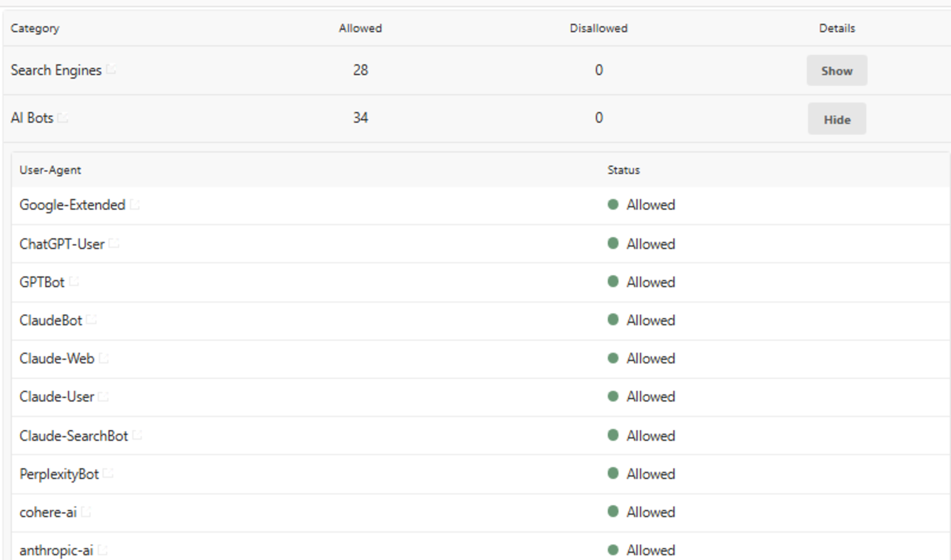Click the Allowed column header
Viewport: 951px width, 560px height.
[360, 28]
